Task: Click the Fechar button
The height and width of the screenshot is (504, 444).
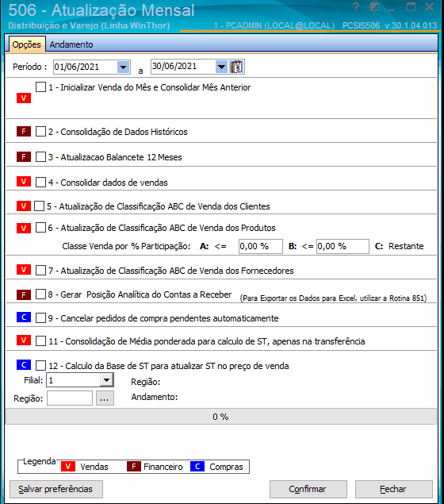Action: point(394,489)
